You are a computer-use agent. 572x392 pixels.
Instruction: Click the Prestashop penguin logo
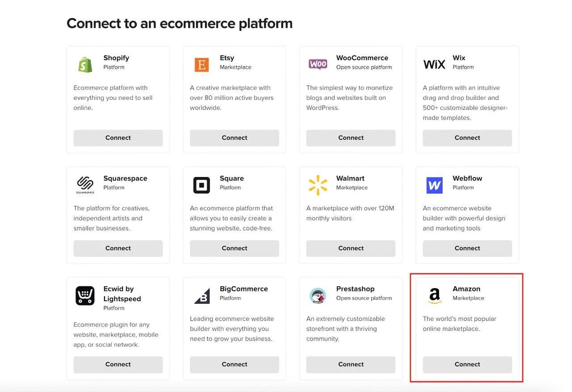pos(318,295)
